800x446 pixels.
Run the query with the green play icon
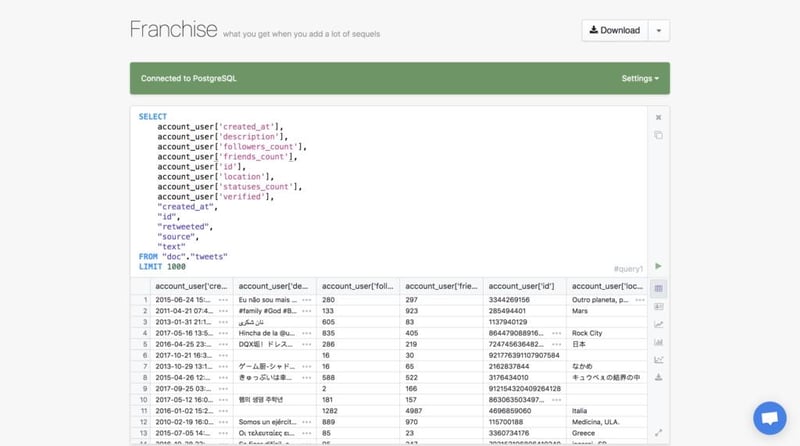(658, 266)
